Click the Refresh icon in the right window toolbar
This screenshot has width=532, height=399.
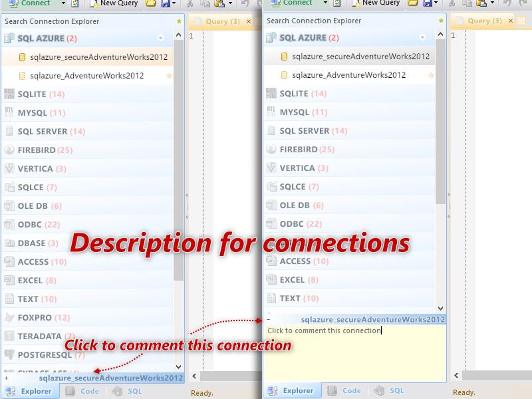(x=337, y=3)
